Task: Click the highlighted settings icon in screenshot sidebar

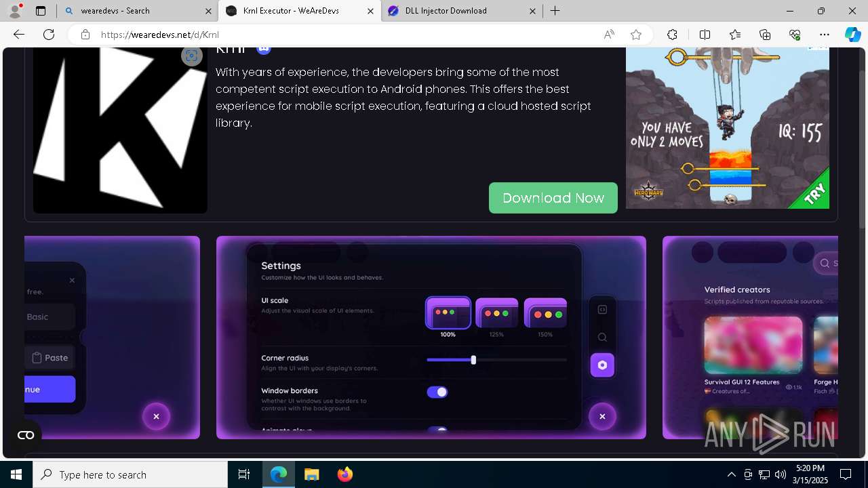Action: tap(602, 365)
